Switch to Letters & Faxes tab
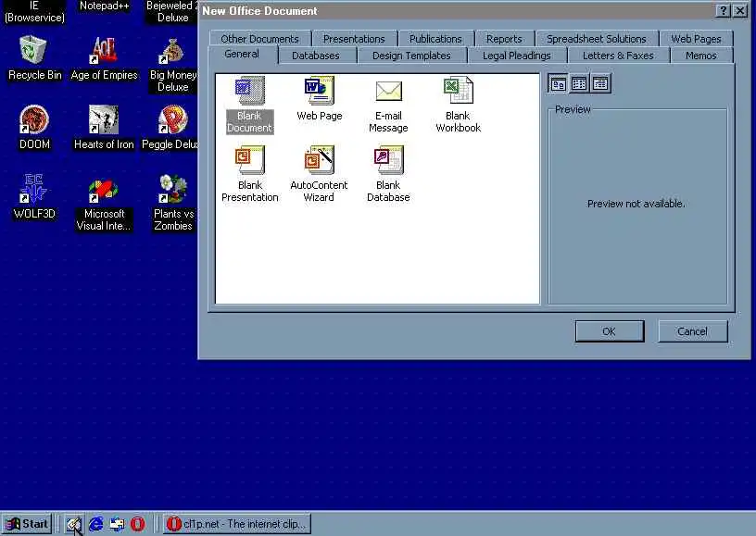The height and width of the screenshot is (536, 756). click(618, 56)
